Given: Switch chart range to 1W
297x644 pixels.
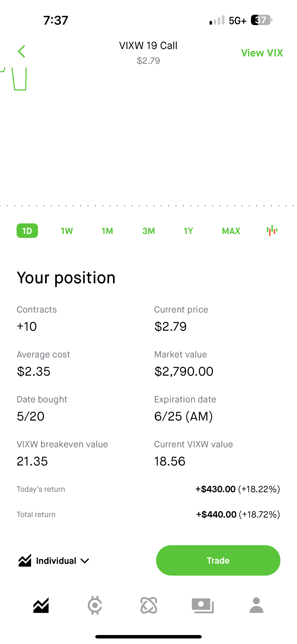Looking at the screenshot, I should pyautogui.click(x=67, y=231).
